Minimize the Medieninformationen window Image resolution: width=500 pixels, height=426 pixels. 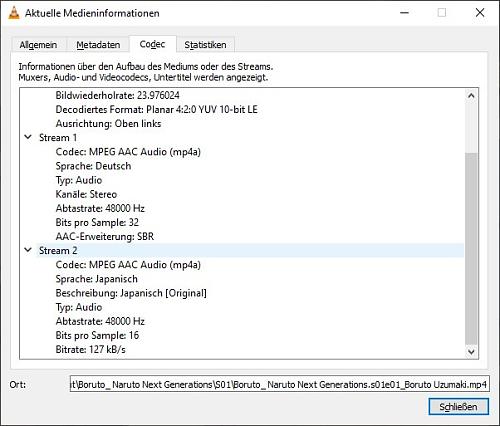pos(404,13)
